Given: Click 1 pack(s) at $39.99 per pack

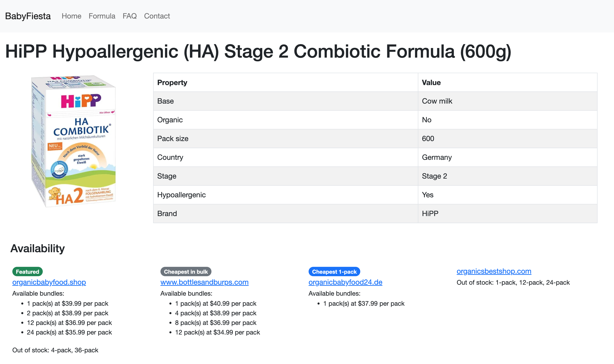Looking at the screenshot, I should click(67, 303).
